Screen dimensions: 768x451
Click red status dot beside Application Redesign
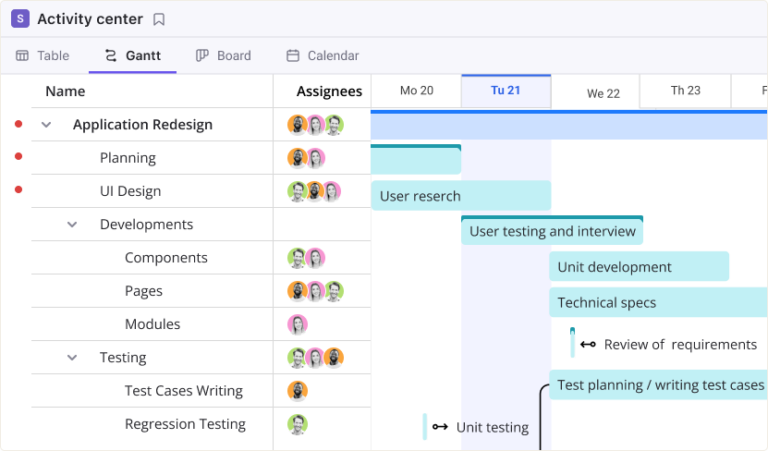[19, 124]
